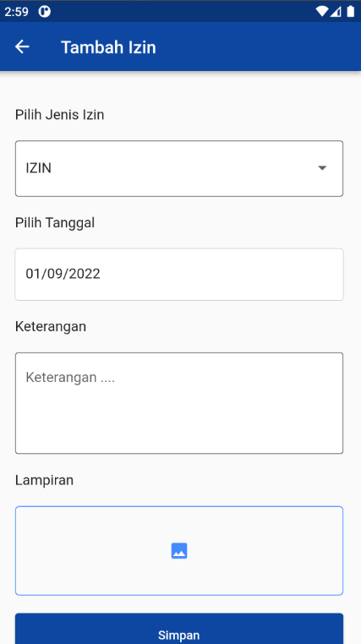Viewport: 361px width, 644px height.
Task: Tap the back arrow icon
Action: click(22, 46)
